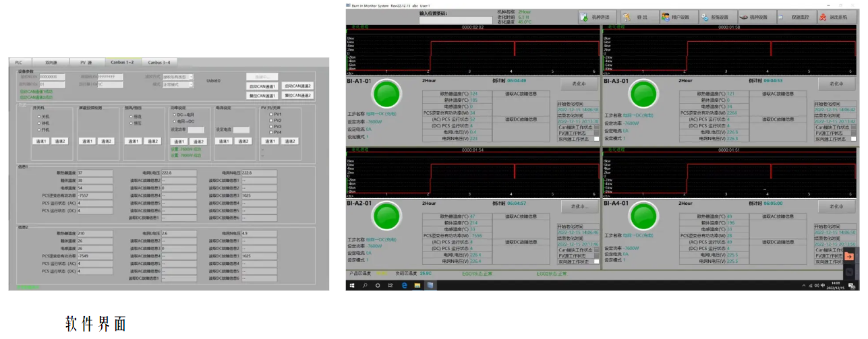
Task: Open the 模式 正常模式 dropdown
Action: 178,84
